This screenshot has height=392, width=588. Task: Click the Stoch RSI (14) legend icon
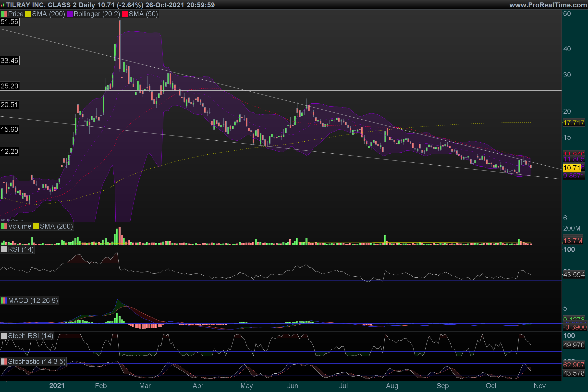(4, 336)
